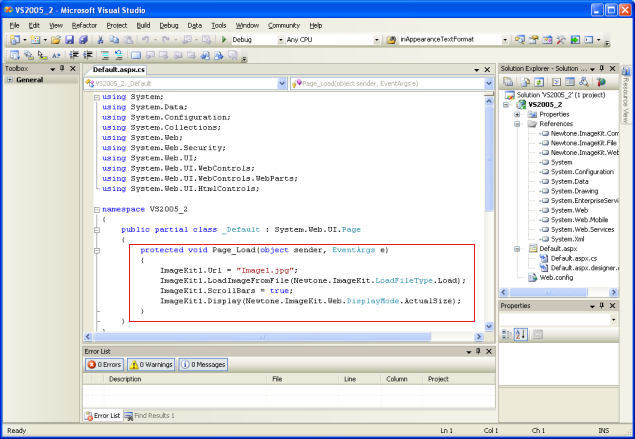This screenshot has height=439, width=635.
Task: Open the Debug menu
Action: pyautogui.click(x=169, y=26)
